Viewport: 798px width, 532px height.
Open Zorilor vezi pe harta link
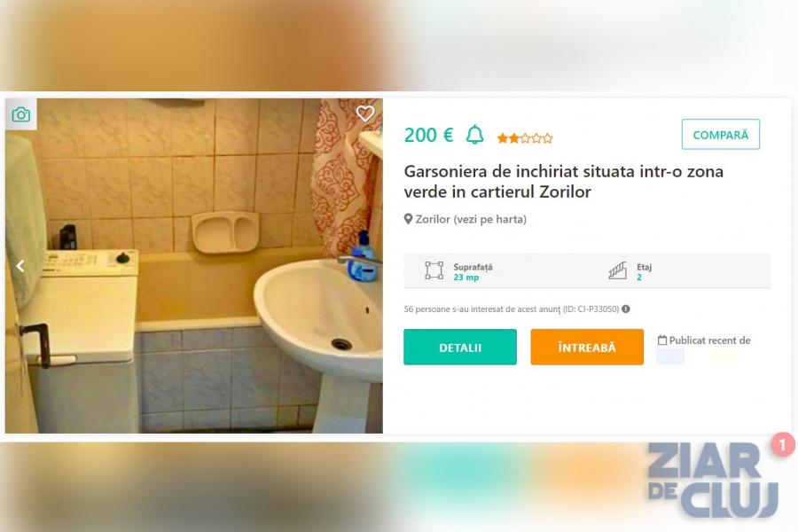point(471,219)
